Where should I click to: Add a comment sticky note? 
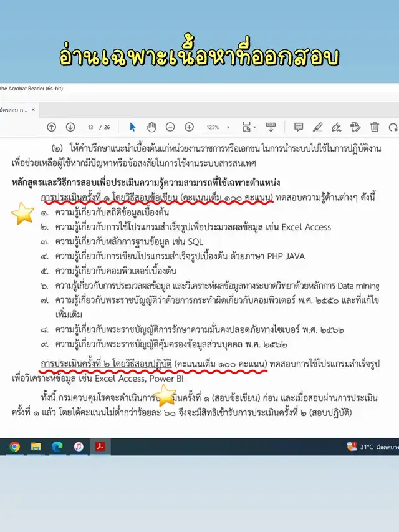(x=299, y=127)
